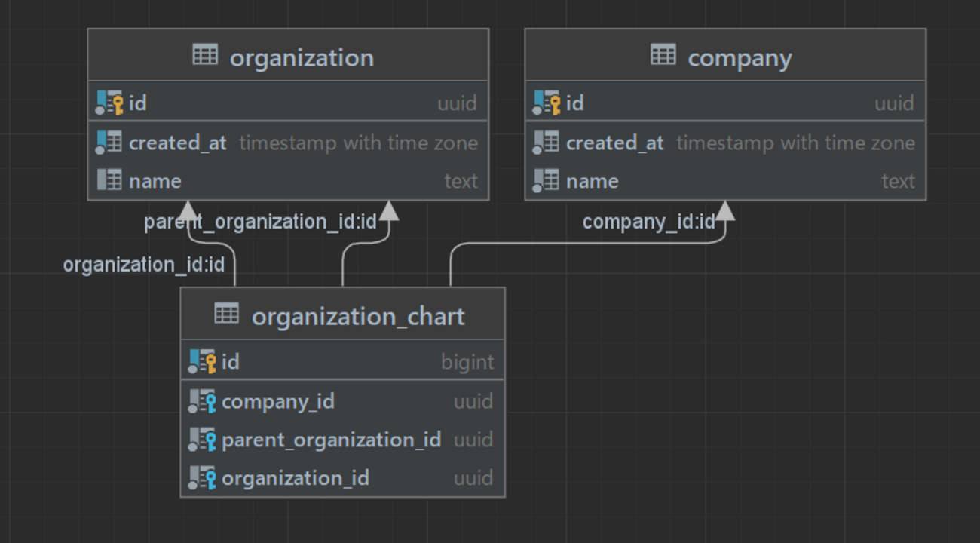The image size is (980, 543).
Task: Select the company table title
Action: (740, 58)
